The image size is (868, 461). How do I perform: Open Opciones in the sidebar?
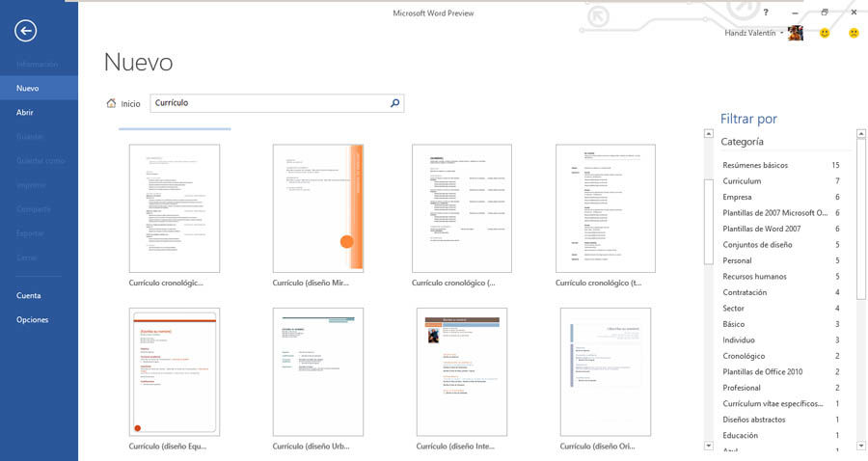(x=32, y=319)
